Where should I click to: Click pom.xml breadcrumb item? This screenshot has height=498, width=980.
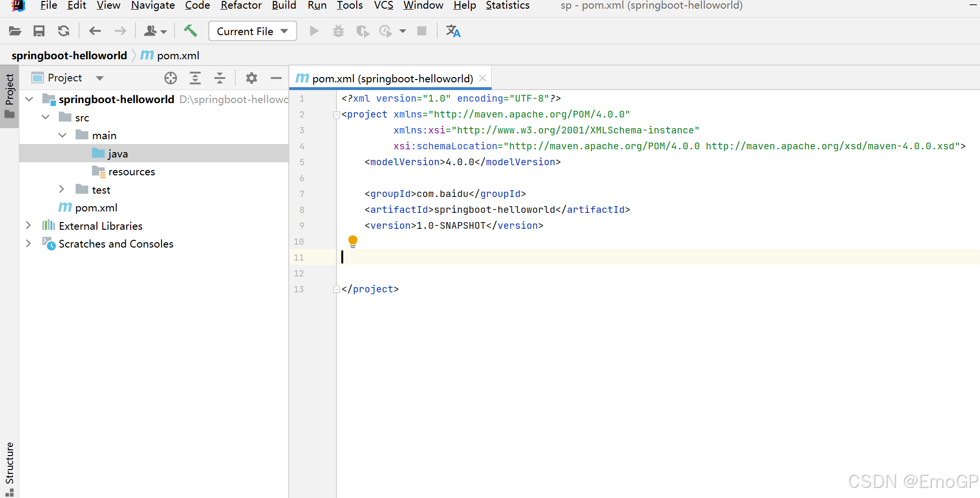click(x=170, y=56)
